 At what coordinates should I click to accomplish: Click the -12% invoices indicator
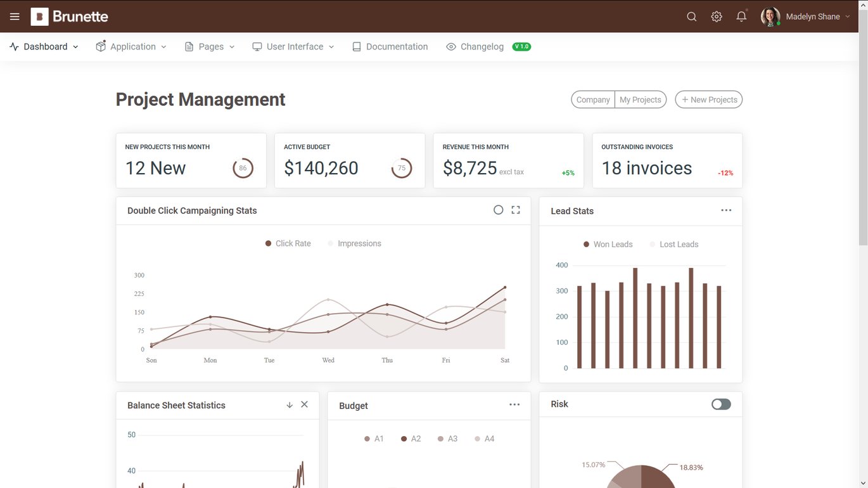725,173
